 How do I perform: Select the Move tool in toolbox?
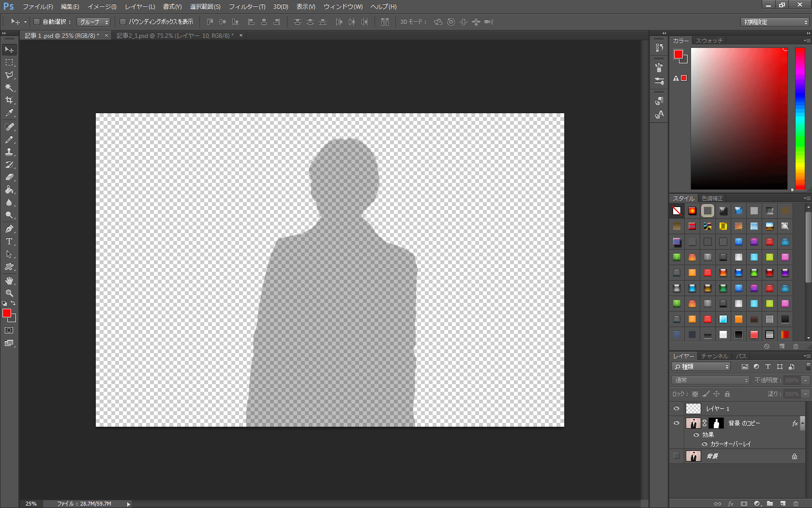click(9, 50)
